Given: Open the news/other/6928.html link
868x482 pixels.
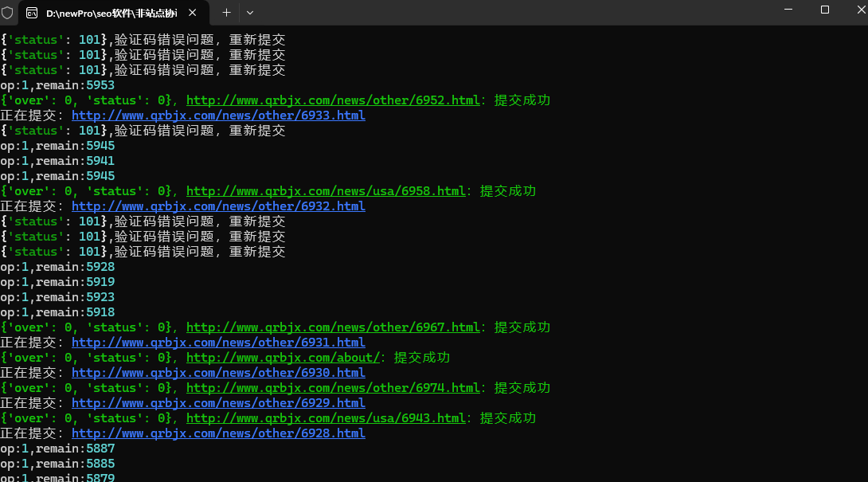Looking at the screenshot, I should pyautogui.click(x=218, y=433).
